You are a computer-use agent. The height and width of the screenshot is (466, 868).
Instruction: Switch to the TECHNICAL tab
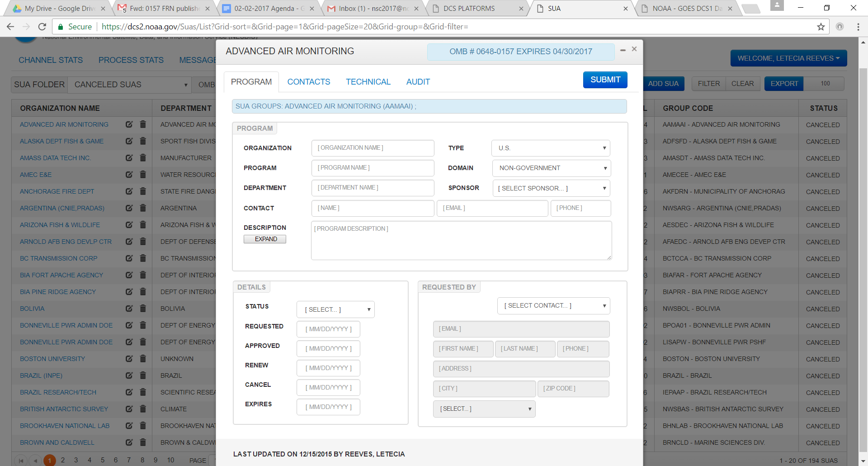(x=368, y=82)
